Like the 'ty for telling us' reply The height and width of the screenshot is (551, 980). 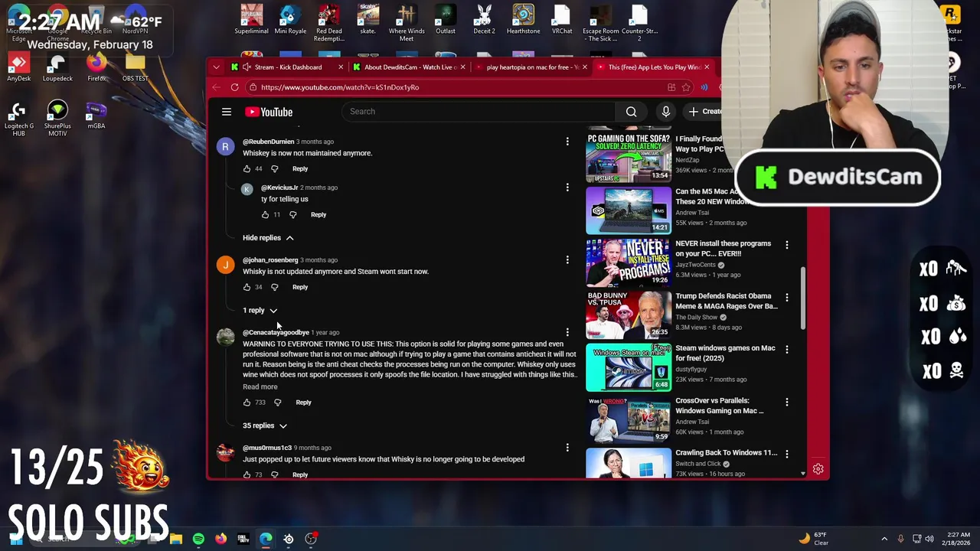265,214
